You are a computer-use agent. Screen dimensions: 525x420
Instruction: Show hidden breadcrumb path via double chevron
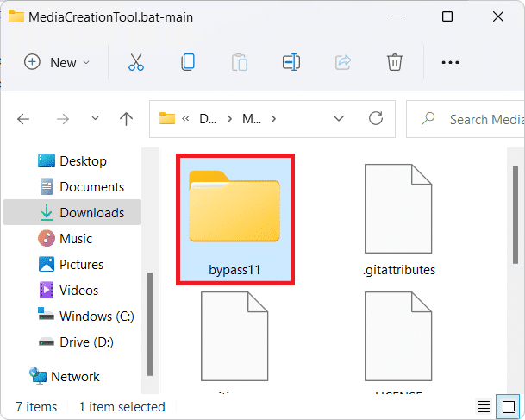point(185,119)
